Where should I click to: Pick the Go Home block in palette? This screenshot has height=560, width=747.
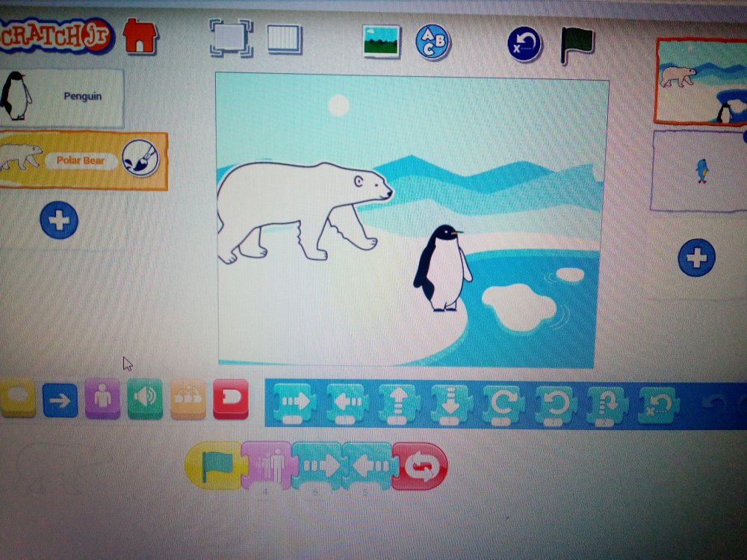(x=660, y=406)
